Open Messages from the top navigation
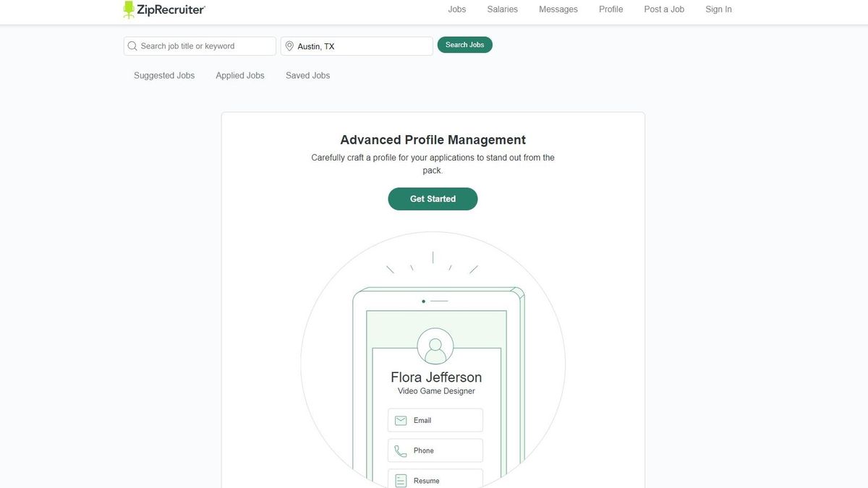Image resolution: width=868 pixels, height=488 pixels. (x=558, y=9)
